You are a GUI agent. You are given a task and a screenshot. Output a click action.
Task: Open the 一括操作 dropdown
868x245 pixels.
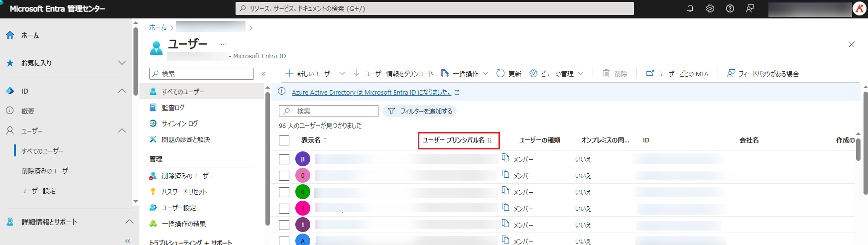tap(465, 74)
